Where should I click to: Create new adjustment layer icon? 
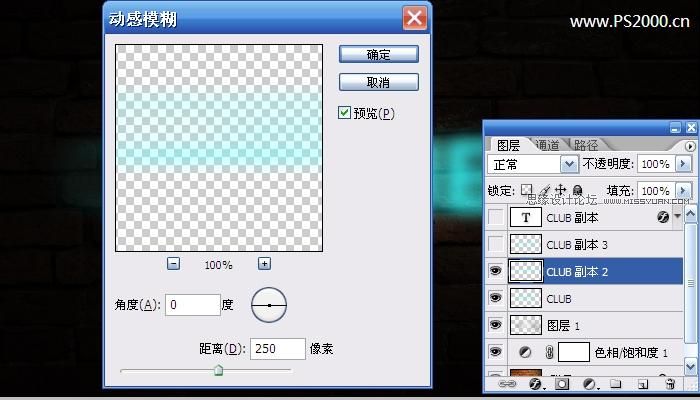pyautogui.click(x=590, y=384)
